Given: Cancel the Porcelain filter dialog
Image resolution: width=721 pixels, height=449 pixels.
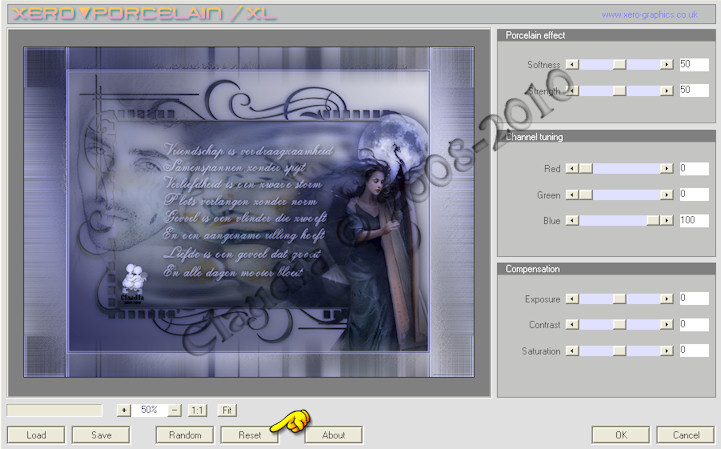Looking at the screenshot, I should click(x=686, y=435).
